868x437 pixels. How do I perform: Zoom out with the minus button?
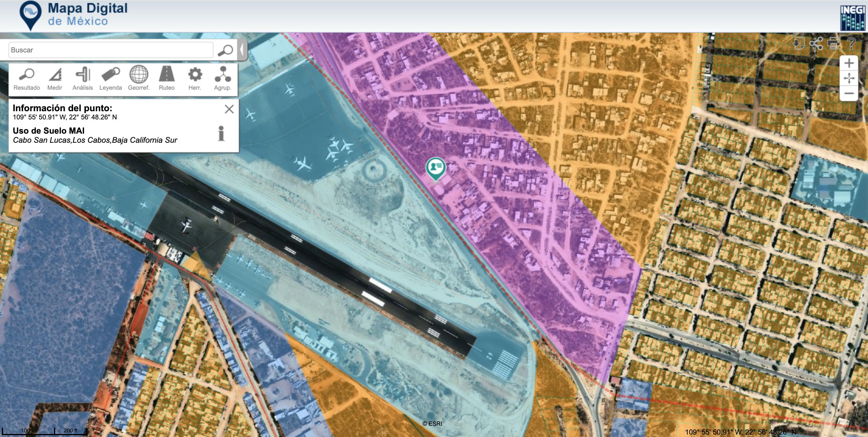[x=849, y=93]
